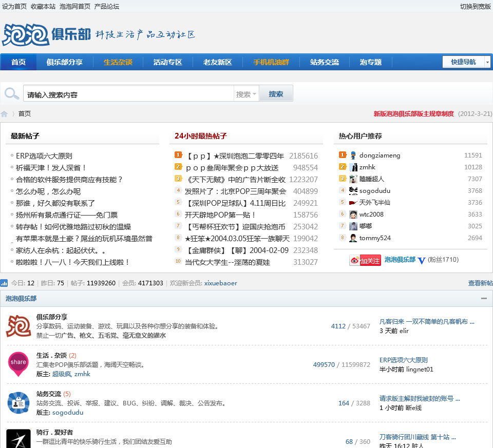Image resolution: width=493 pixels, height=448 pixels.
Task: Open the 老友新区 nav tab
Action: [x=217, y=62]
